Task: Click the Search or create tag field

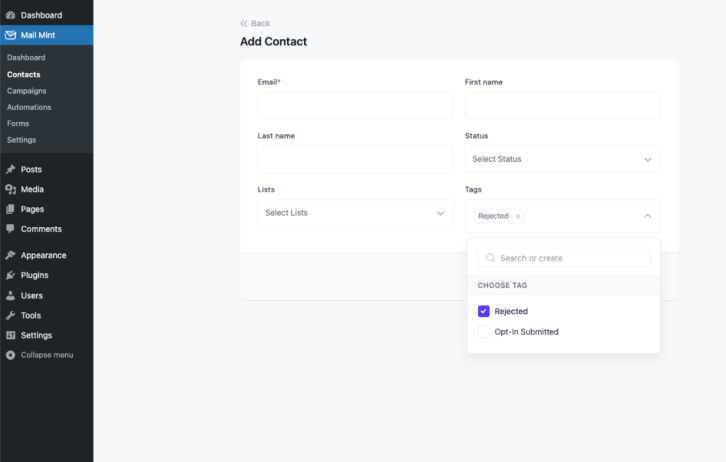Action: [x=563, y=258]
